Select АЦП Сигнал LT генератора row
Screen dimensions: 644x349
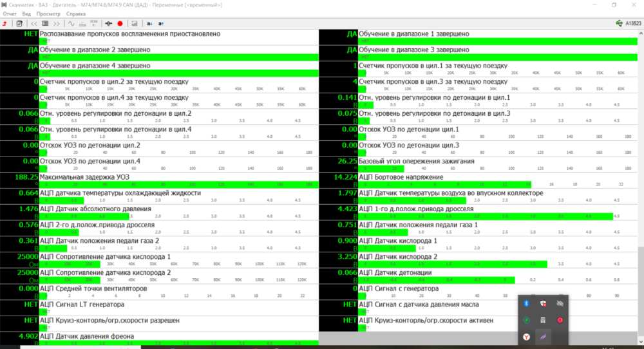(159, 308)
